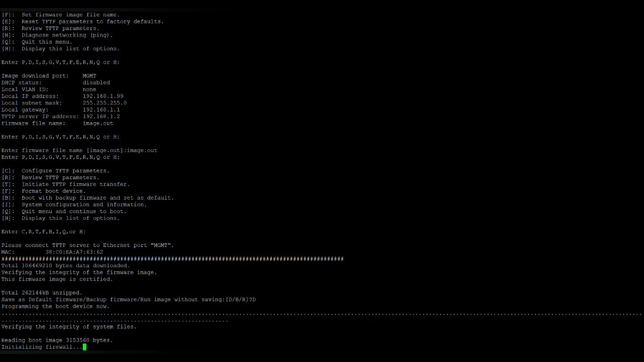The height and width of the screenshot is (362, 644).
Task: Click the line "Diagnose networking (ping)."
Action: pyautogui.click(x=67, y=35)
